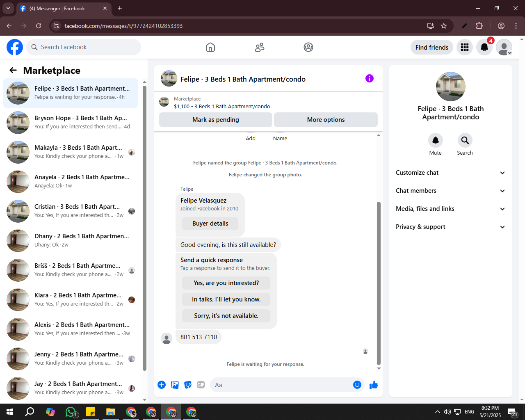Click Felipe's large group photo thumbnail
Screen dimensions: 525x420
[450, 87]
